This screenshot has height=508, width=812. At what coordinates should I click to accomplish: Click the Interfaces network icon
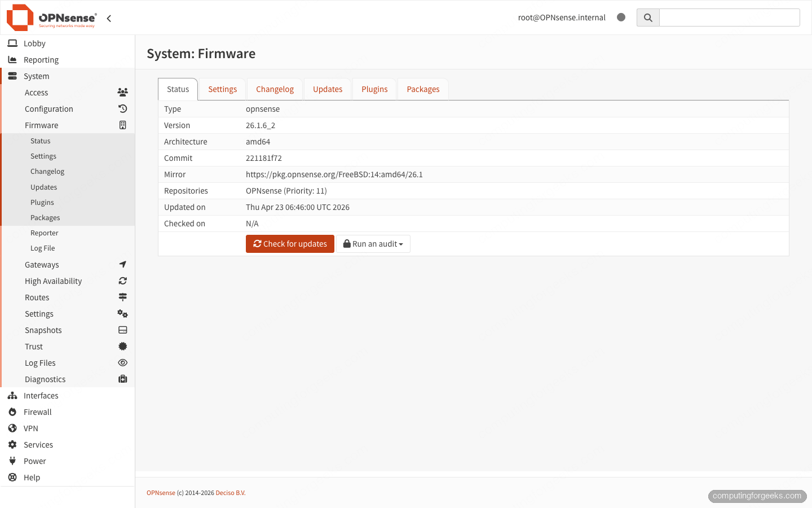point(12,396)
